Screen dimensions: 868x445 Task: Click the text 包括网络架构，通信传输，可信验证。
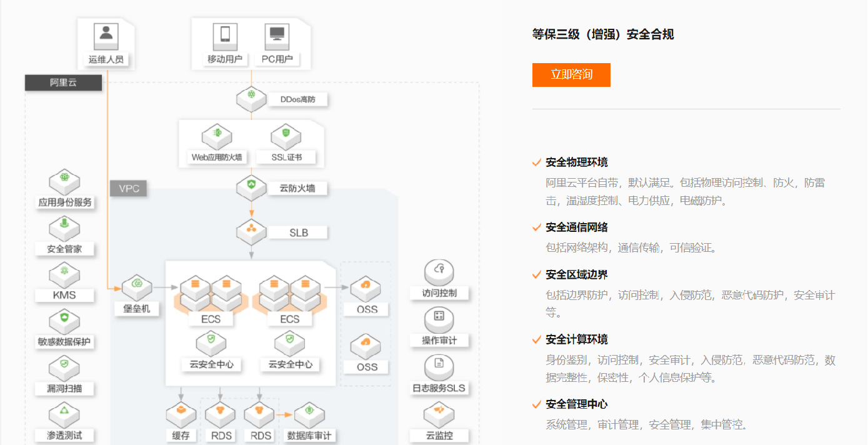(x=632, y=247)
